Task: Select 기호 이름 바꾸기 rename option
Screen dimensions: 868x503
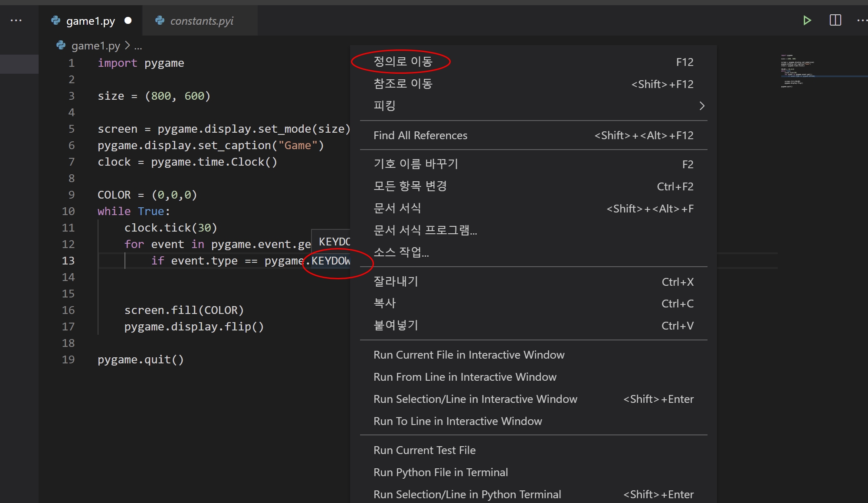Action: click(x=416, y=164)
